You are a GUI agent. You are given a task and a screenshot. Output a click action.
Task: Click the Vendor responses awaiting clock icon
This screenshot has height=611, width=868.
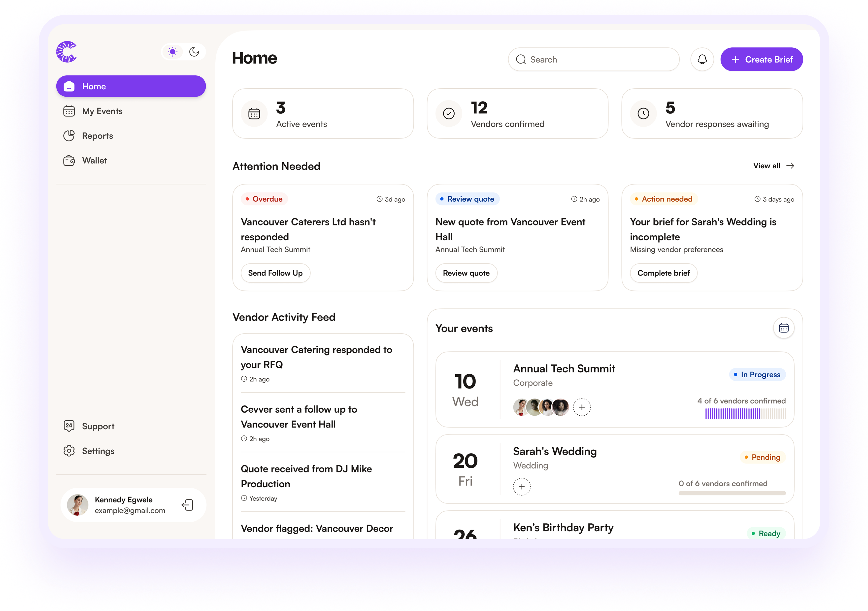coord(643,113)
